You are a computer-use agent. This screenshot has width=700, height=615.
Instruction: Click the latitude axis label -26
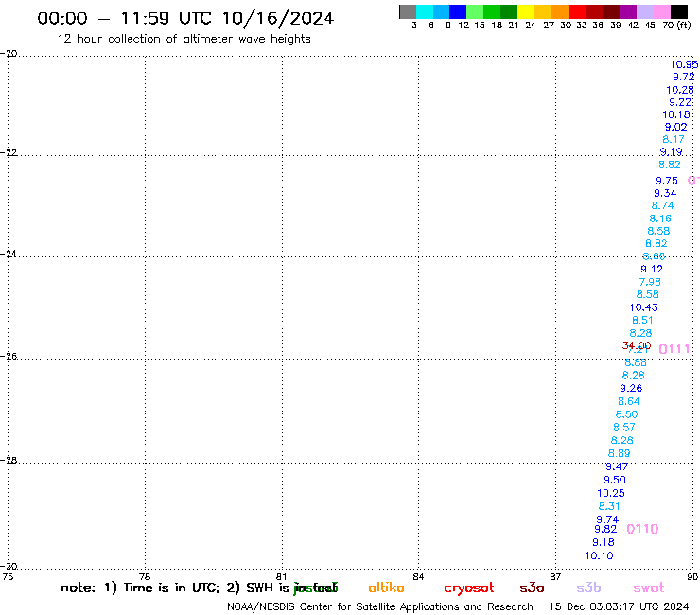click(x=9, y=357)
